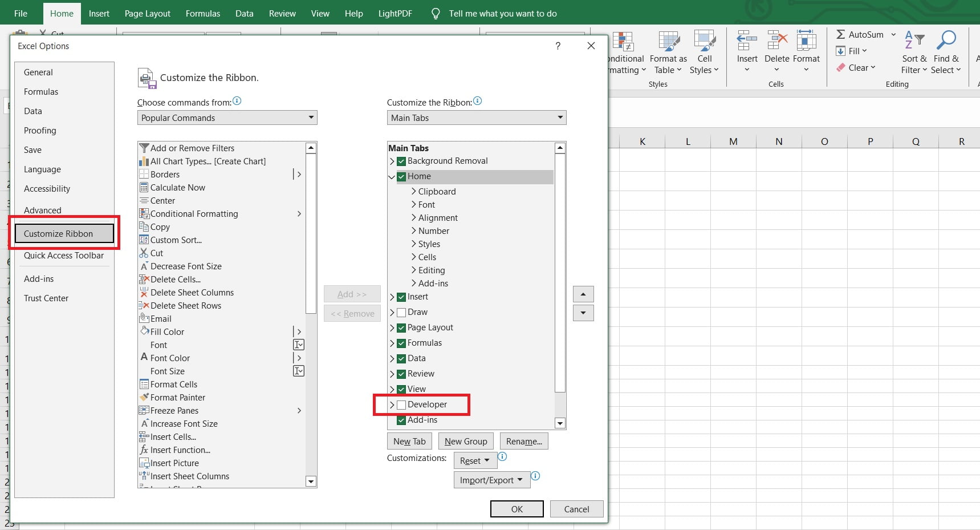Expand the Alignment group
This screenshot has height=530, width=980.
click(x=414, y=217)
